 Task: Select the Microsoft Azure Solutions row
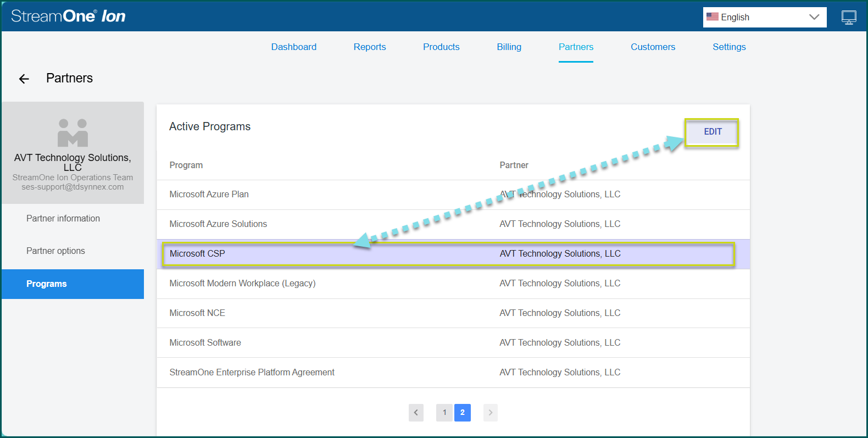[453, 224]
